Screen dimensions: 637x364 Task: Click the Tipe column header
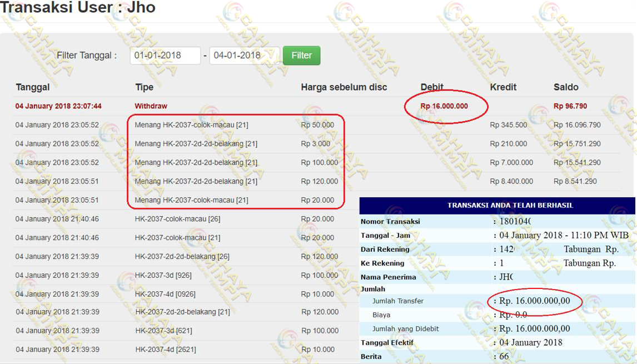[144, 87]
